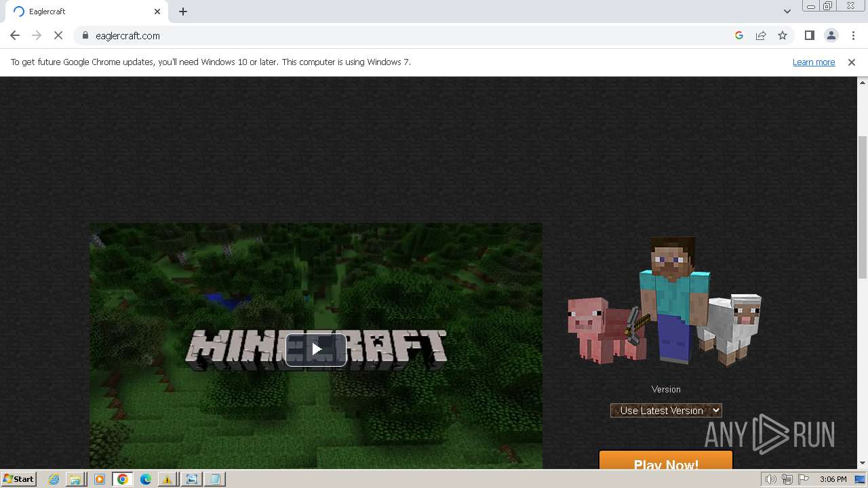Click the Show desktop icon beside the clock
Image resolution: width=868 pixels, height=488 pixels.
coord(860,479)
